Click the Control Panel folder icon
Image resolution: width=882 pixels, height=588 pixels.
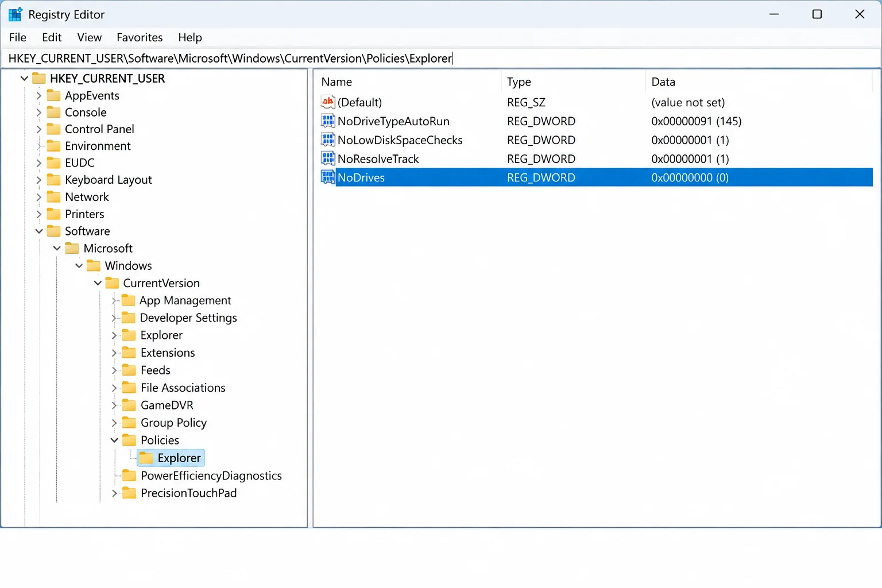tap(54, 129)
